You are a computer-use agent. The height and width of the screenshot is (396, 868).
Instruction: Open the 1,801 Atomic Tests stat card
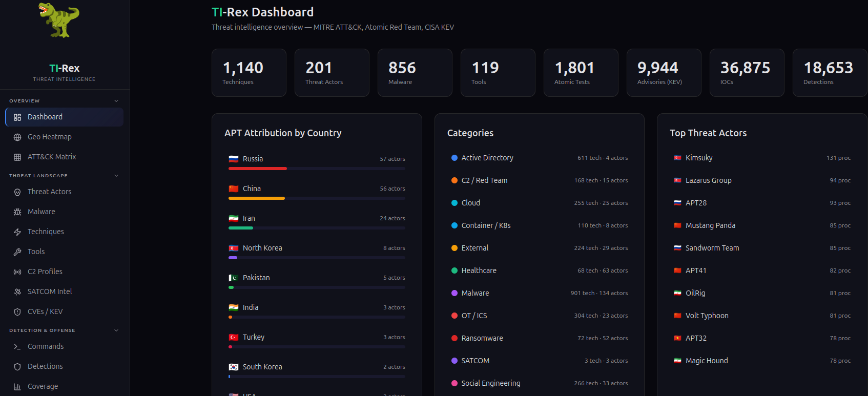(581, 73)
